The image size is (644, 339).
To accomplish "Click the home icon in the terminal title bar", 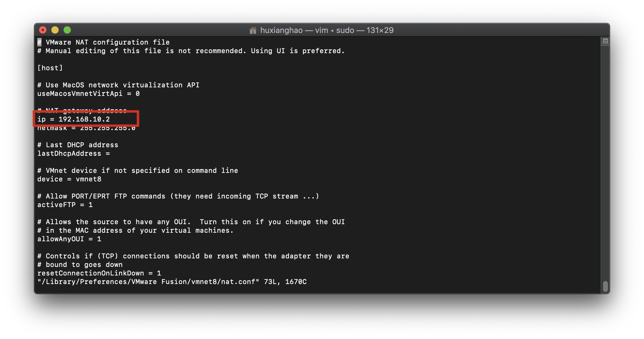I will tap(253, 30).
